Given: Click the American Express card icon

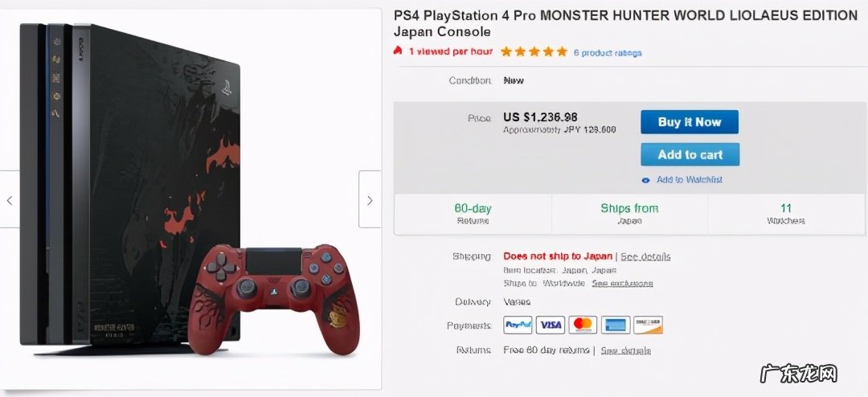Looking at the screenshot, I should (616, 325).
